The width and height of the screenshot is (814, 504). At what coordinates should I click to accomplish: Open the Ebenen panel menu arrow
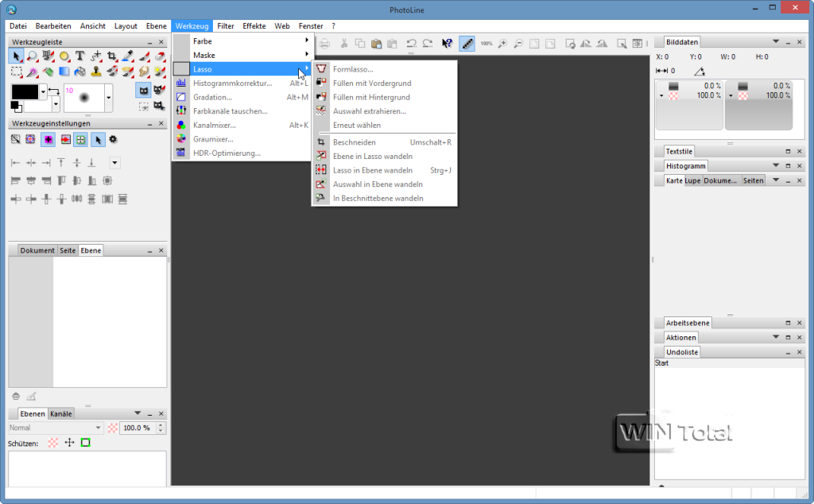point(138,413)
